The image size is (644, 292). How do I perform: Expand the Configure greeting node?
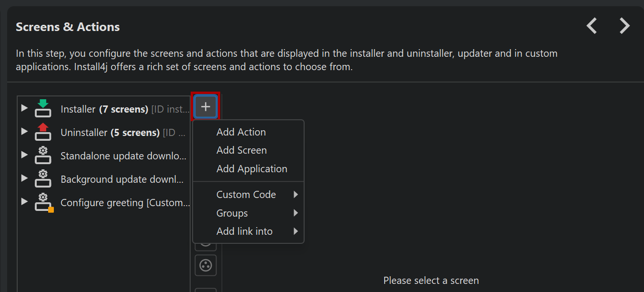[24, 202]
